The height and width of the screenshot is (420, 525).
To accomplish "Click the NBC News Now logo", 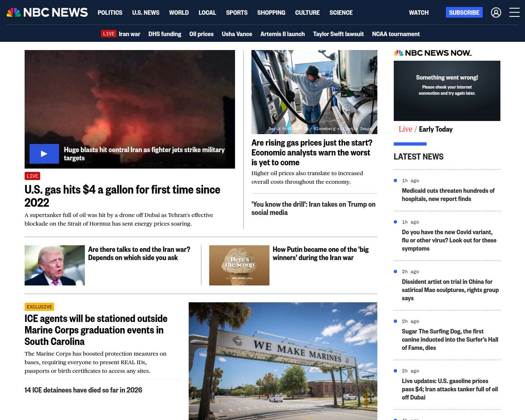I will [433, 53].
